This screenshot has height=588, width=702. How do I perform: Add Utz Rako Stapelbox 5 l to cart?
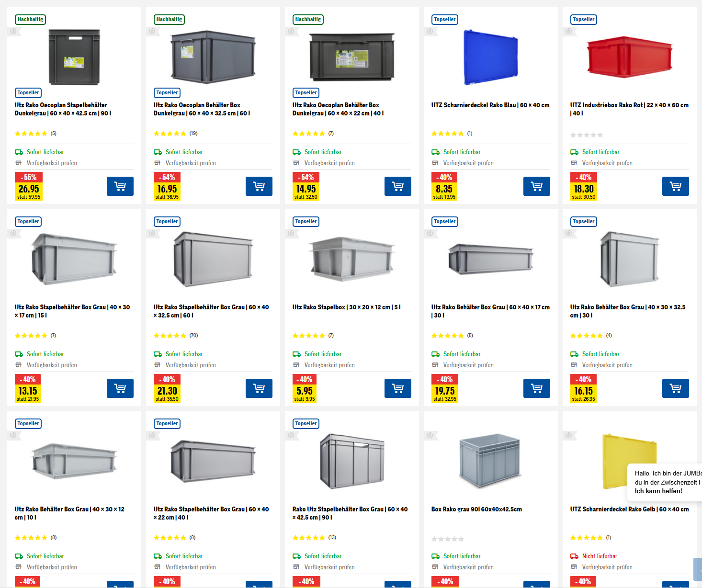[398, 388]
